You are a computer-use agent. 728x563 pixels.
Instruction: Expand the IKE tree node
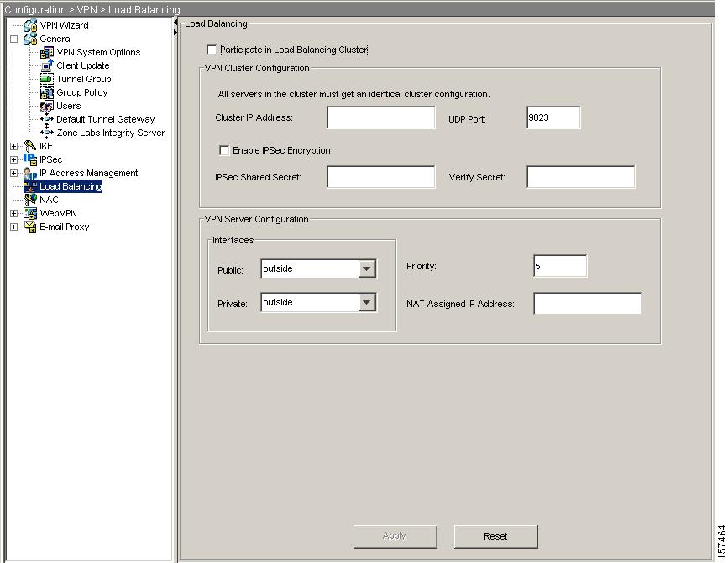pos(13,146)
